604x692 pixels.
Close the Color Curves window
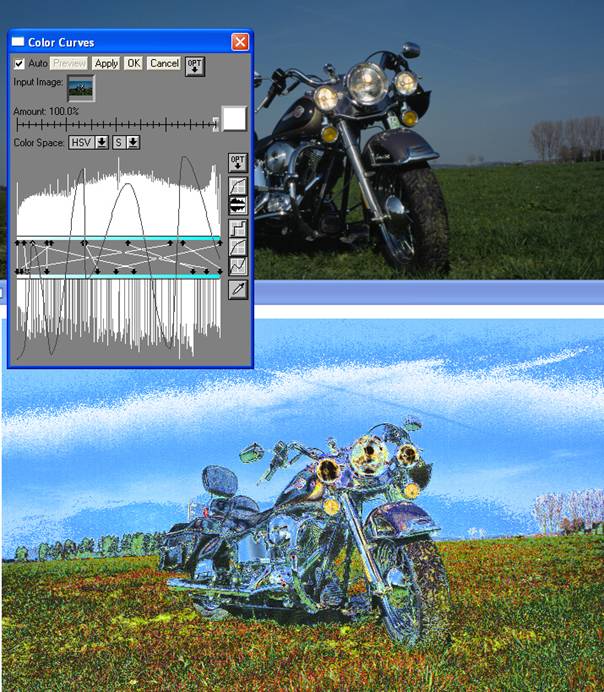tap(240, 42)
